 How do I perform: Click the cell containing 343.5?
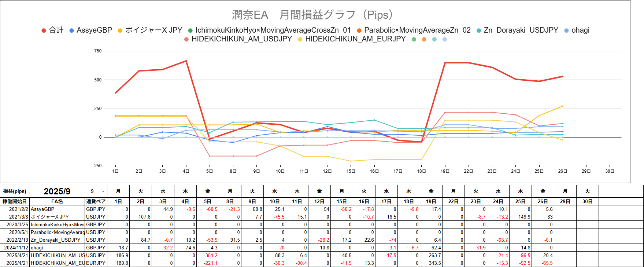(x=431, y=263)
